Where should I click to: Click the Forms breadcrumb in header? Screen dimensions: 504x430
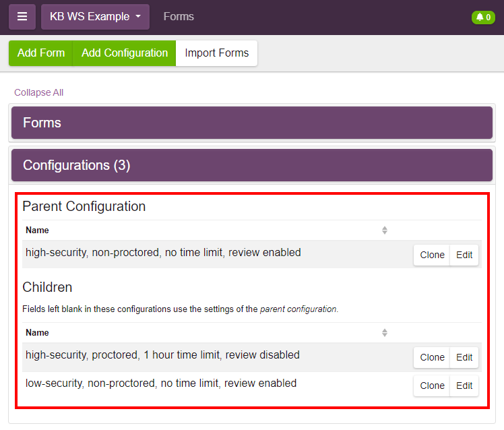tap(179, 16)
